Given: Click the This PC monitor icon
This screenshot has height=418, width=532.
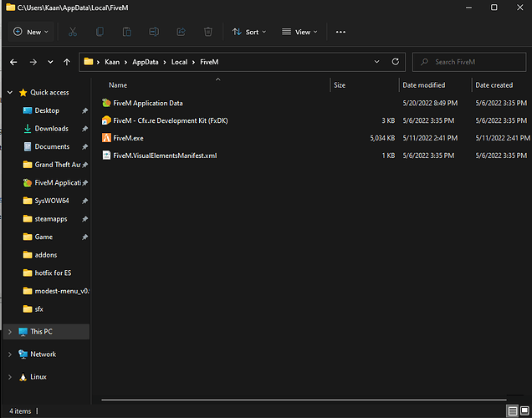Looking at the screenshot, I should [x=23, y=332].
